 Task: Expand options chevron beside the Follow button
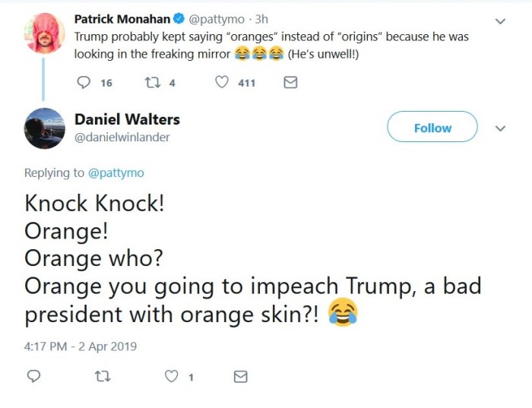click(499, 128)
